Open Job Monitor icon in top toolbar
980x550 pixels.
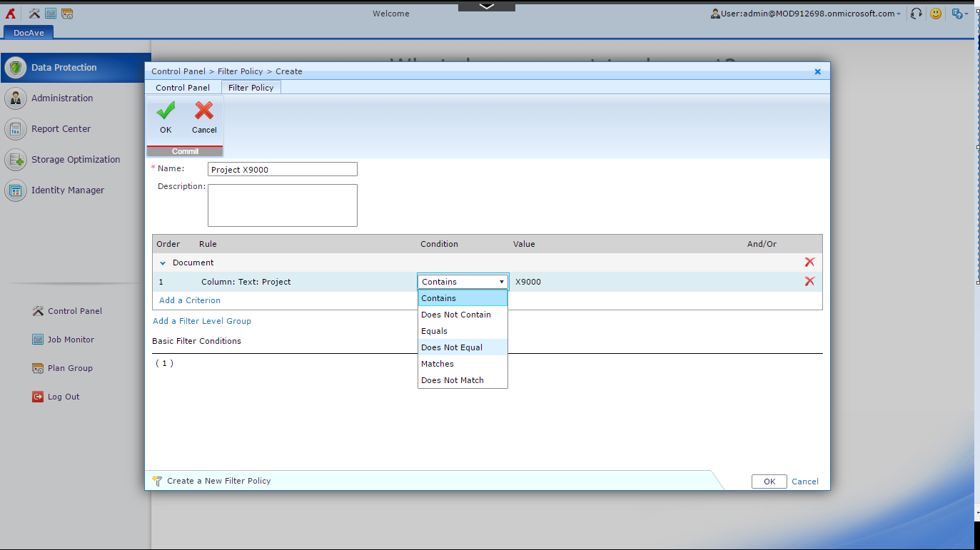click(51, 14)
